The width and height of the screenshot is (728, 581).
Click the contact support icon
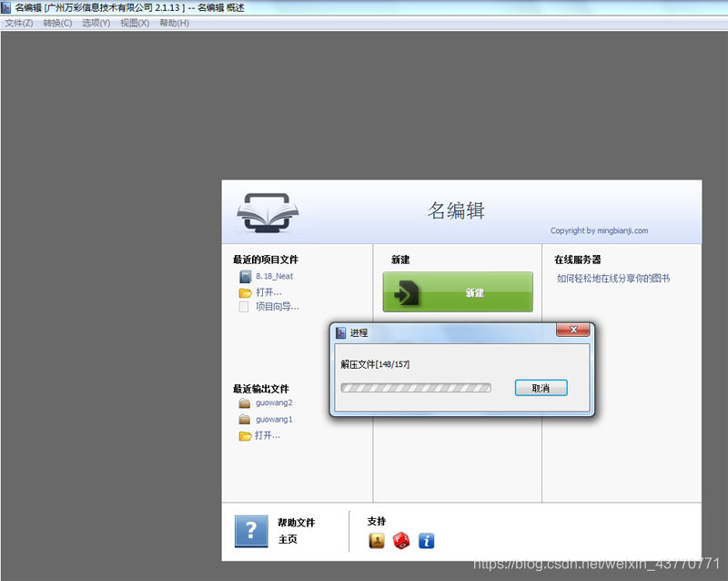click(377, 540)
